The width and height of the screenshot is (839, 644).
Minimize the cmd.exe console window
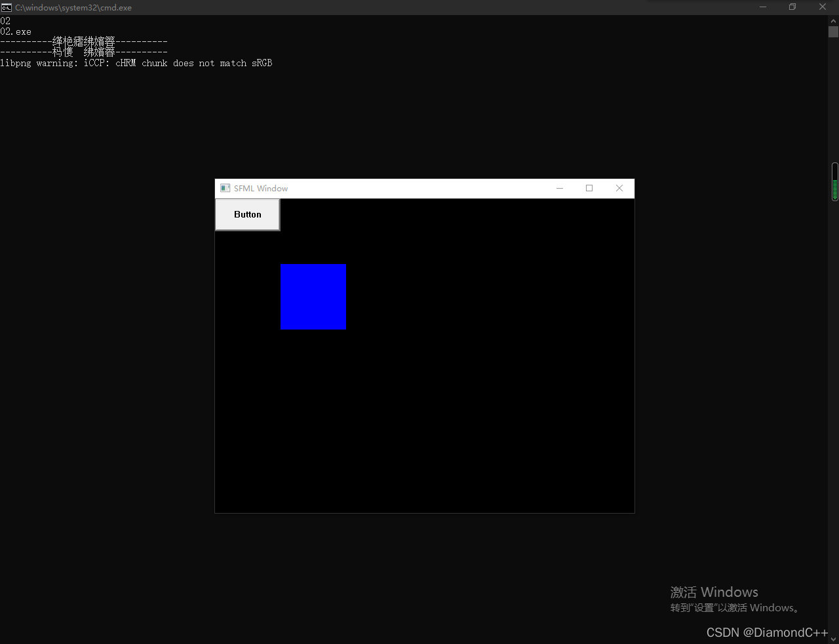pyautogui.click(x=762, y=7)
